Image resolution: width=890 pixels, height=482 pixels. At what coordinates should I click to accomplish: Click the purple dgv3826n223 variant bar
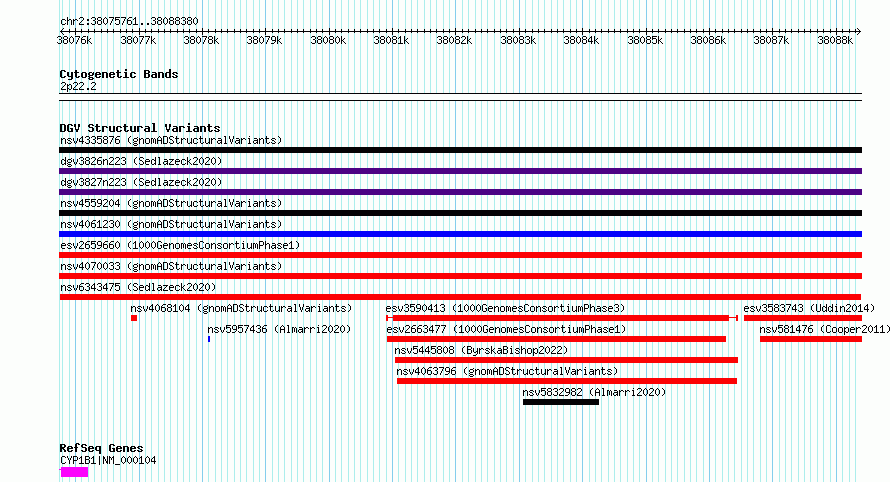click(x=460, y=171)
